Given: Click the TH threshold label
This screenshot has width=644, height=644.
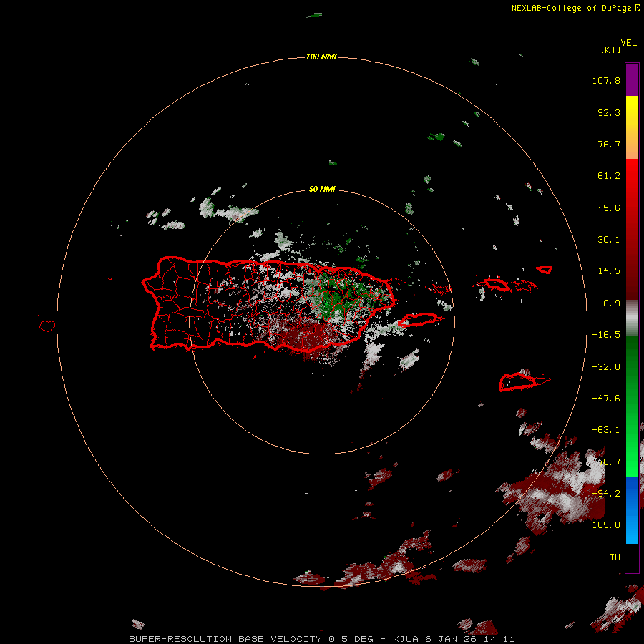Looking at the screenshot, I should pyautogui.click(x=615, y=557).
